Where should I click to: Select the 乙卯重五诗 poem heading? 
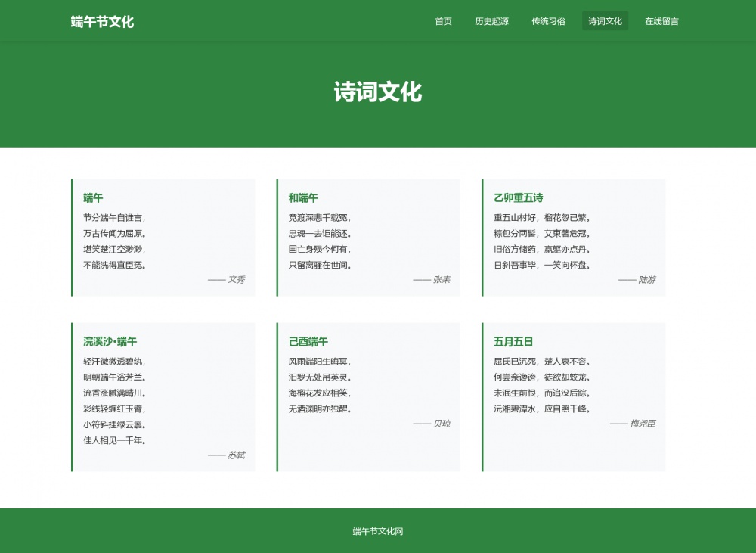point(518,198)
